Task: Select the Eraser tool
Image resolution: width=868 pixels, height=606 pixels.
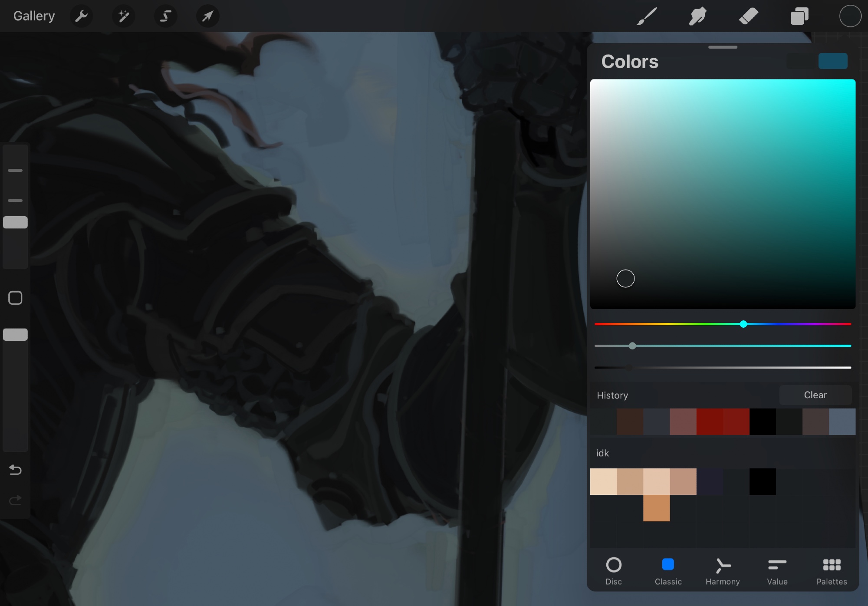Action: [748, 16]
